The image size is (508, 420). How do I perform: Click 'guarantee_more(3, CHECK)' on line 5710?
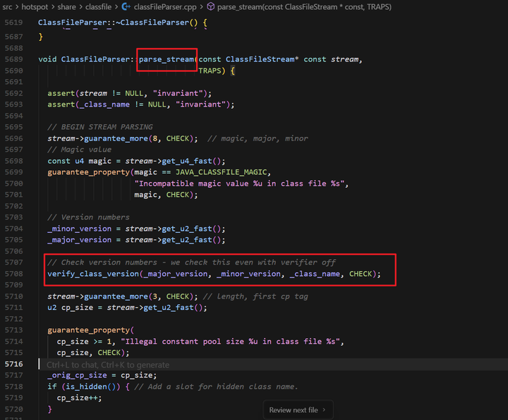point(139,296)
